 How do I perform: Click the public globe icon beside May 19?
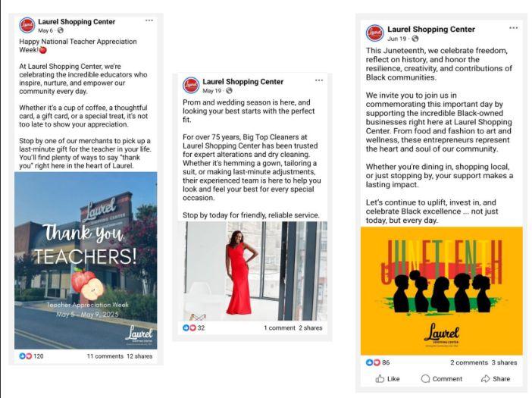point(230,91)
